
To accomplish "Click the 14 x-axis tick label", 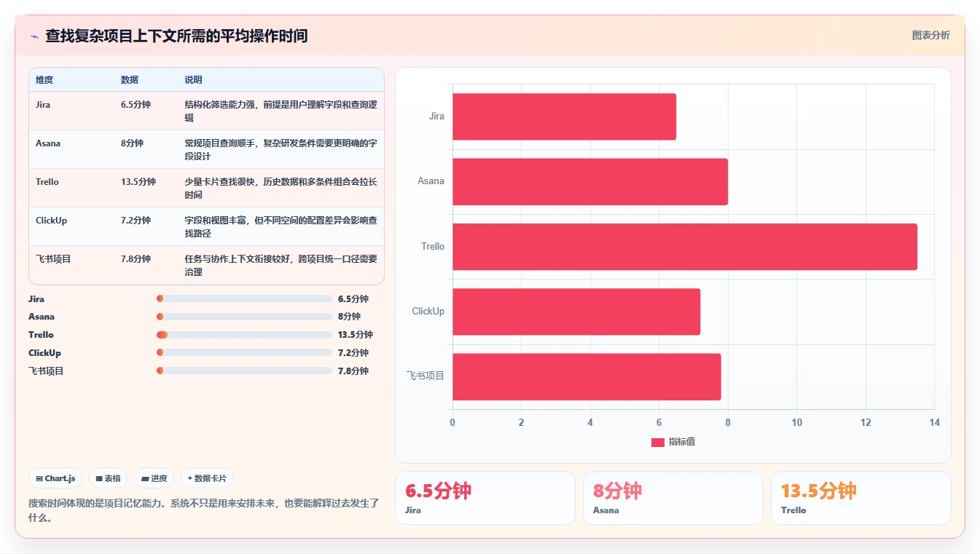I will [935, 423].
